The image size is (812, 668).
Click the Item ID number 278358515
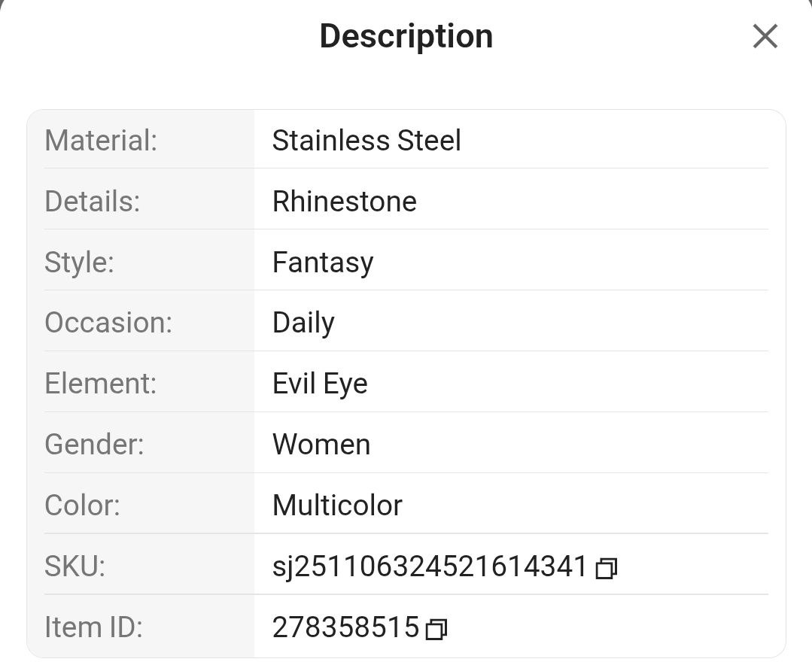(x=346, y=627)
